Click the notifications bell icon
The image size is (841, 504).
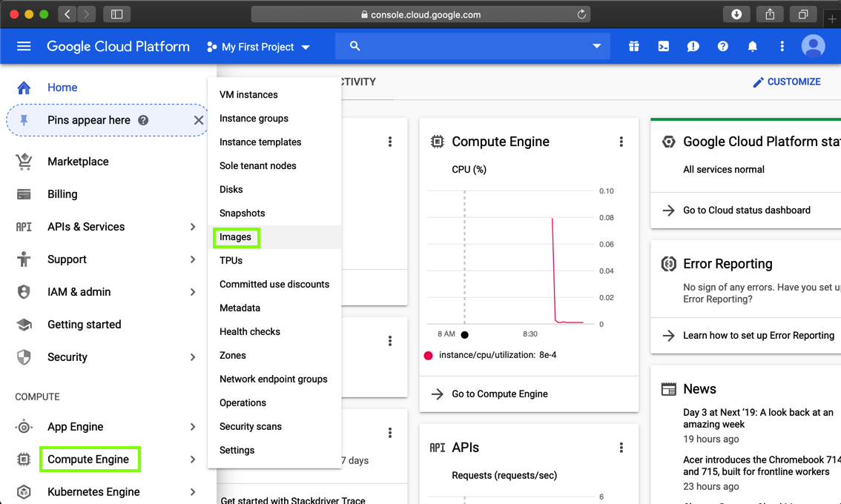pos(752,47)
